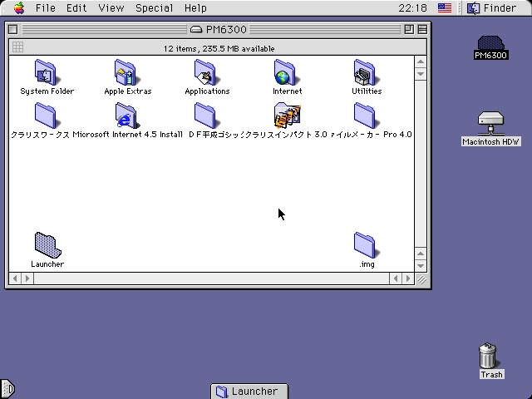Select the Launcher folder icon in window
532x399 pixels.
(47, 245)
